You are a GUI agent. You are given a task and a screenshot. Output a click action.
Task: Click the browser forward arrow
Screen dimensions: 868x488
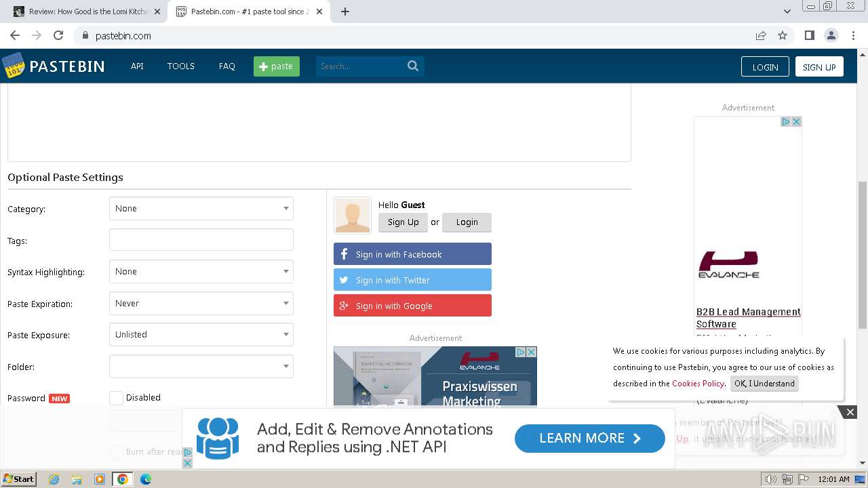37,36
